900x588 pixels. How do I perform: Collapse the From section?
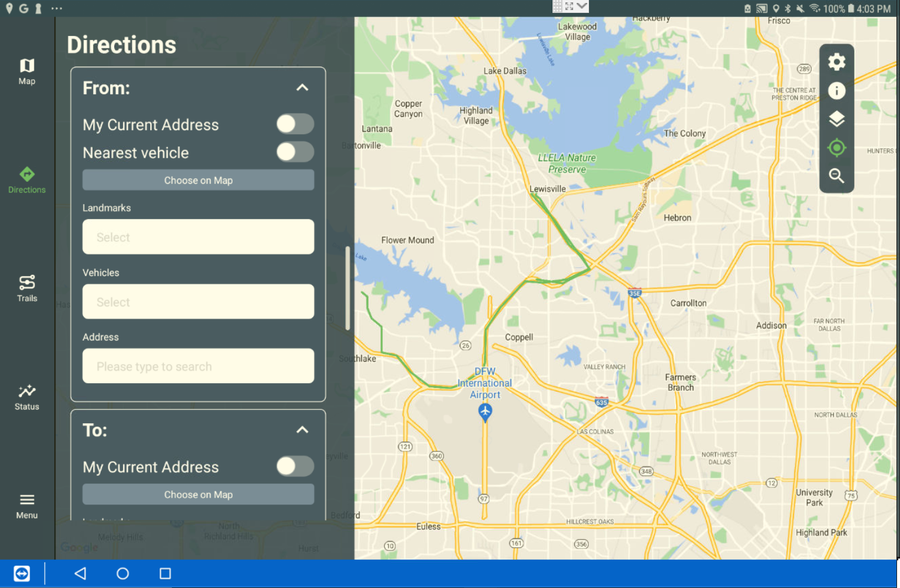(x=302, y=87)
